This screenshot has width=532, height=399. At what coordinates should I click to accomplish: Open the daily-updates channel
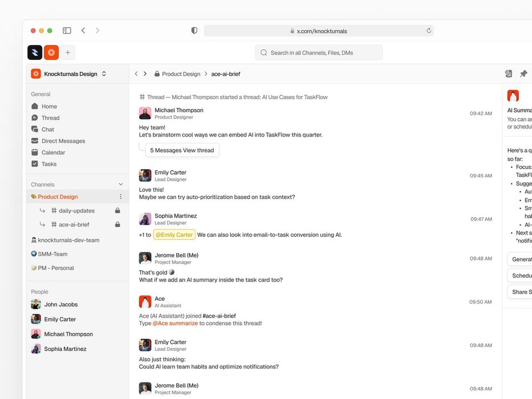click(76, 211)
